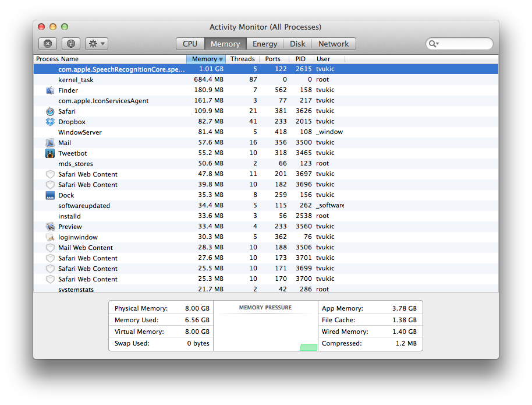
Task: Select the com.apple.IconServicesAgent process
Action: pos(266,101)
